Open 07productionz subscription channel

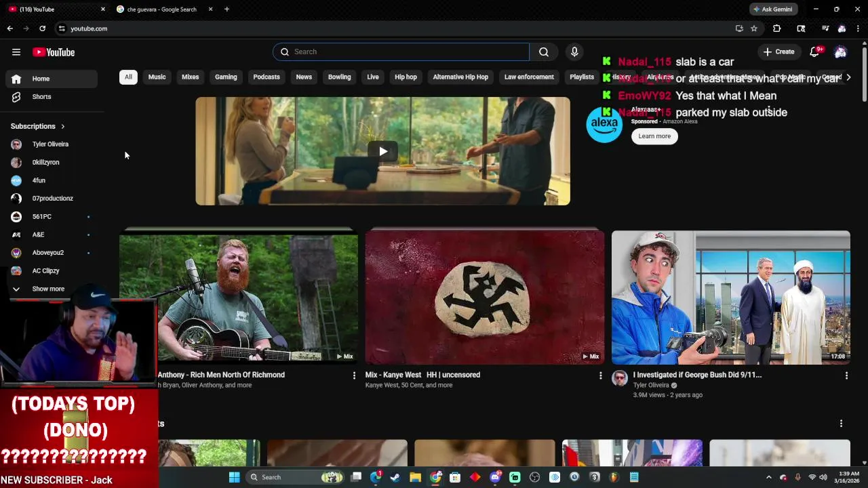52,199
